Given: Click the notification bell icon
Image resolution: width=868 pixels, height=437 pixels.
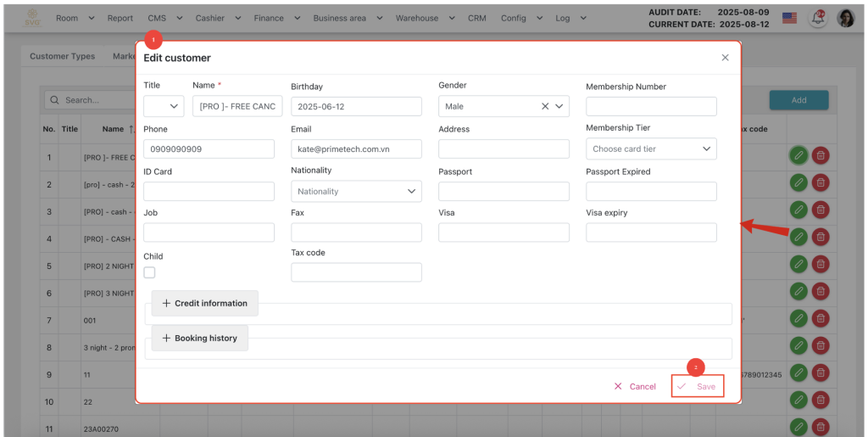Looking at the screenshot, I should 817,18.
